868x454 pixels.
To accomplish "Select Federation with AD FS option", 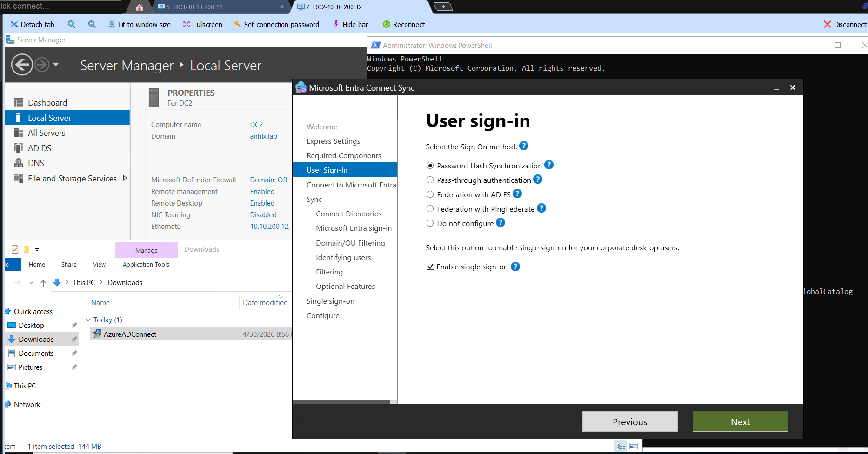I will tap(430, 194).
